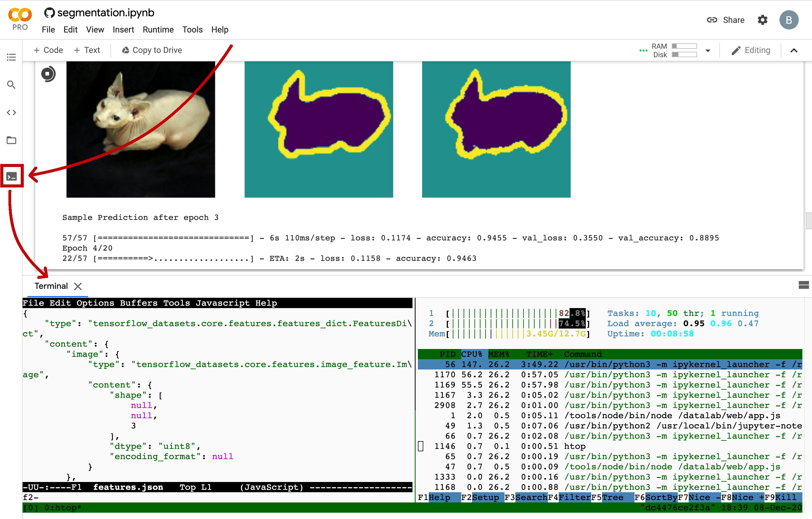Stop the running cell execution
Viewport: 812px width, 519px height.
(48, 73)
